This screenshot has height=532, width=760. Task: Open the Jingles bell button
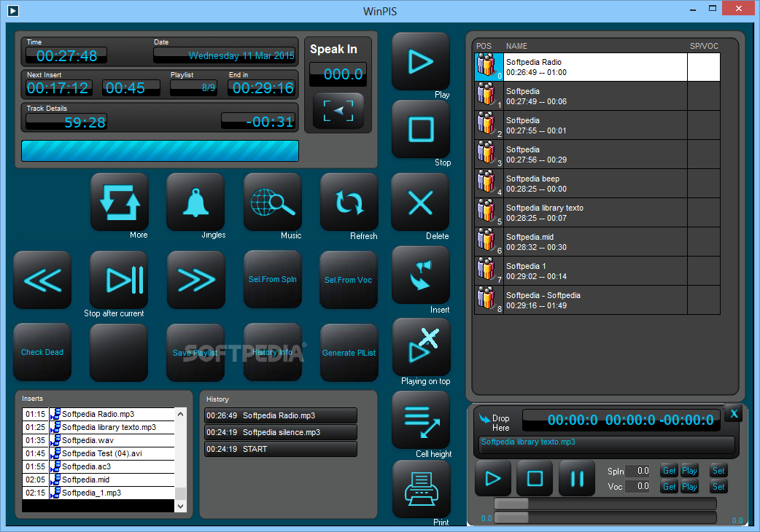(x=195, y=202)
